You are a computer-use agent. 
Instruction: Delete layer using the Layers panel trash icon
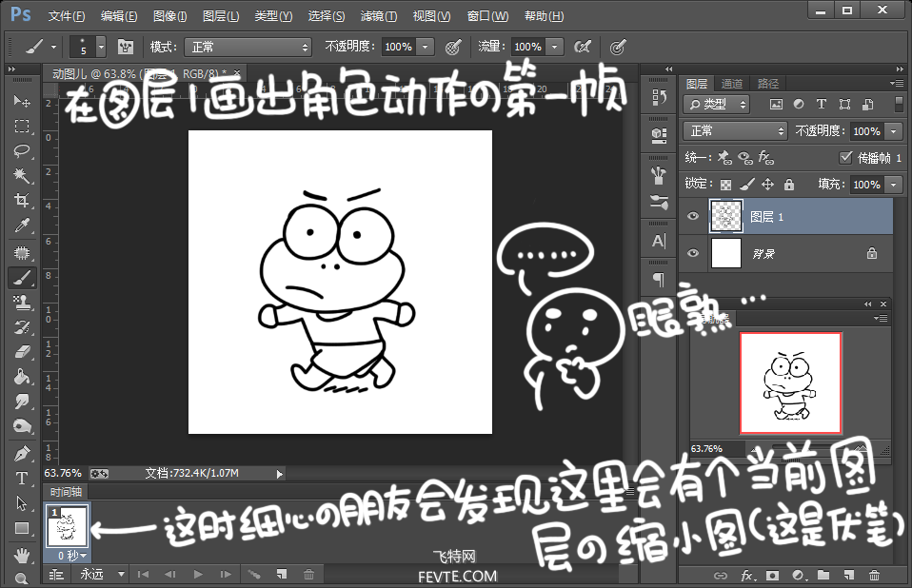(x=874, y=575)
